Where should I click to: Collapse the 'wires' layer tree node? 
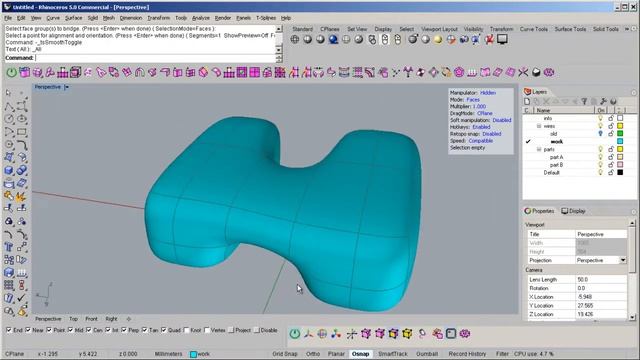pyautogui.click(x=539, y=126)
